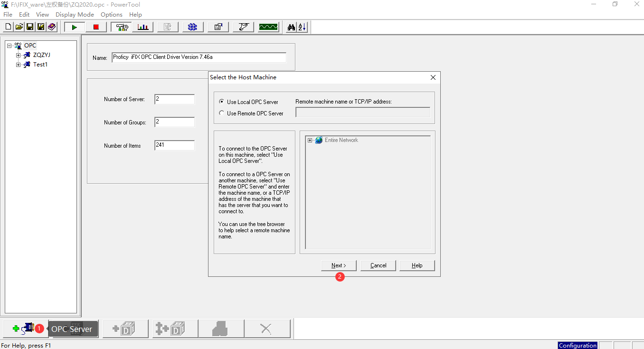Click the Number of Items field
The height and width of the screenshot is (349, 644).
tap(174, 145)
